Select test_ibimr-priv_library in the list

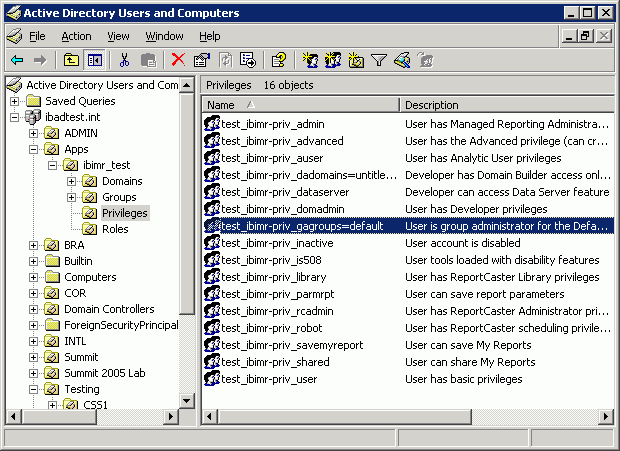point(274,277)
